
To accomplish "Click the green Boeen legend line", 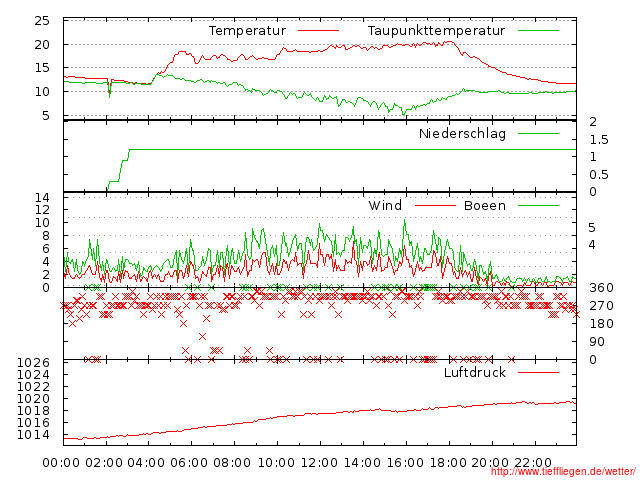I will (x=538, y=205).
